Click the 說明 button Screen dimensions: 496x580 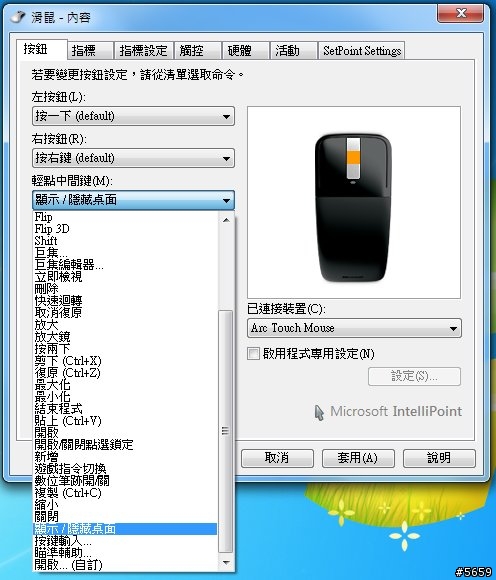(x=439, y=458)
